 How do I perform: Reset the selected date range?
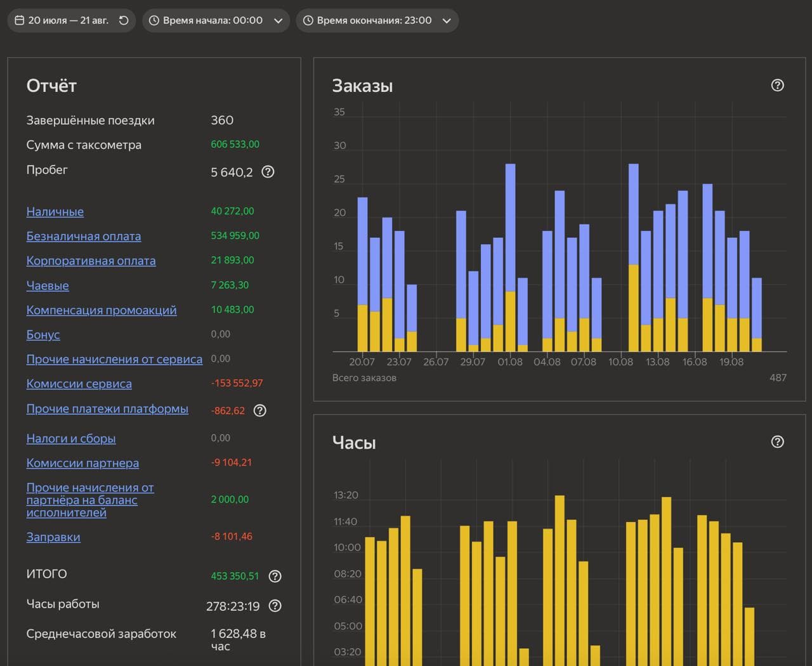click(x=124, y=20)
